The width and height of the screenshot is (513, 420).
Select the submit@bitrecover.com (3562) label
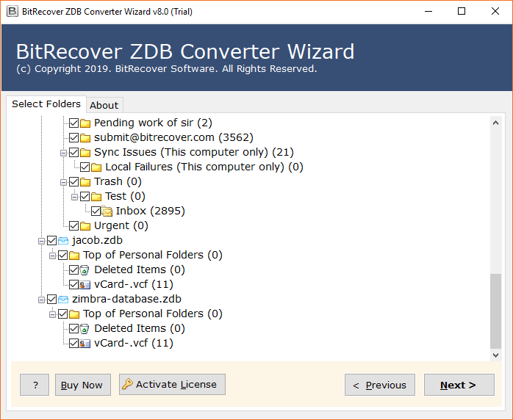173,137
